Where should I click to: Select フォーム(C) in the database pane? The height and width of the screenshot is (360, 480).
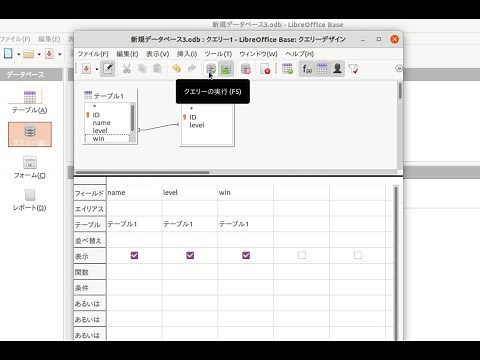click(30, 167)
